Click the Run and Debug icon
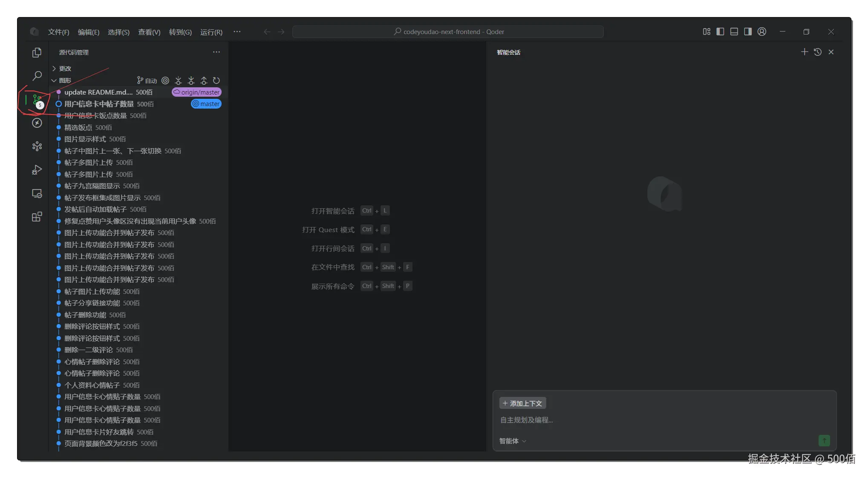The width and height of the screenshot is (868, 477). point(37,170)
